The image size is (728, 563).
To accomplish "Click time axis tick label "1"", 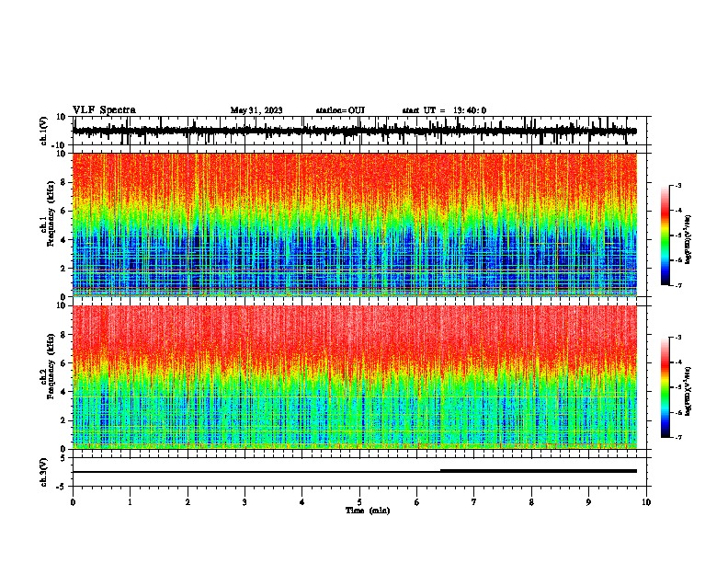I will 130,502.
